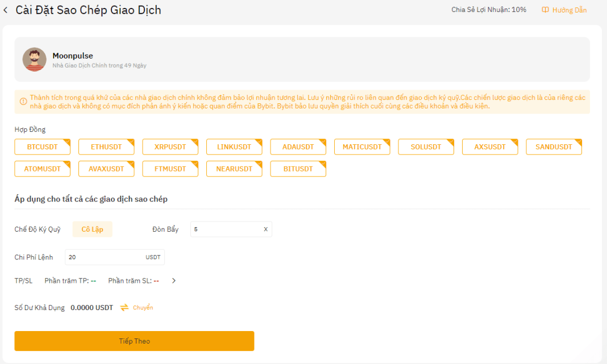607x364 pixels.
Task: Select the Cô Lập margin mode
Action: pos(93,229)
